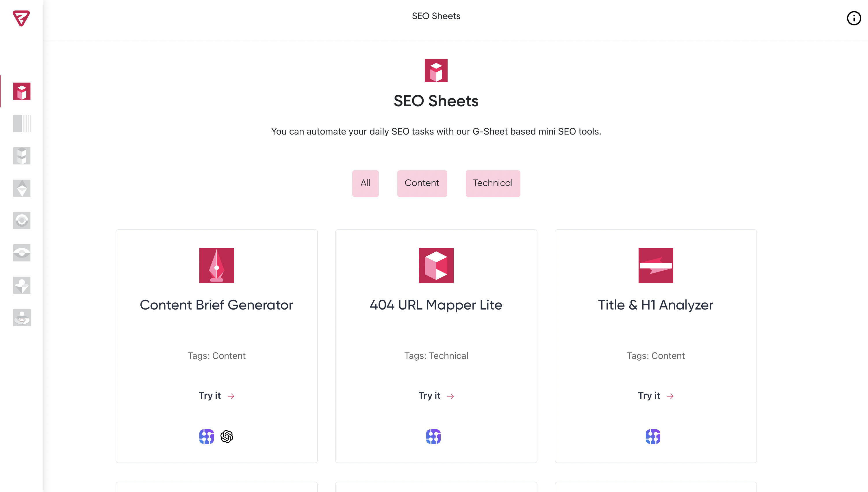Select the active SEO Sheets sidebar icon
Image resolution: width=868 pixels, height=492 pixels.
pos(22,91)
